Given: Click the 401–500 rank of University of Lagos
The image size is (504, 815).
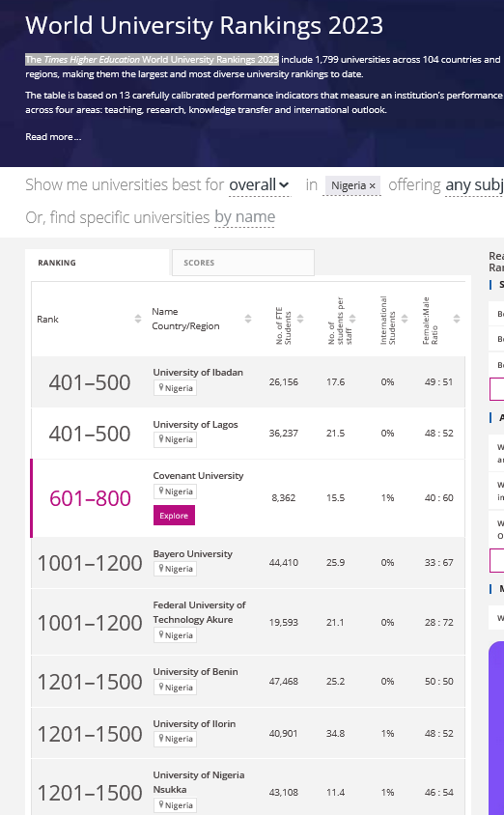Looking at the screenshot, I should point(90,434).
